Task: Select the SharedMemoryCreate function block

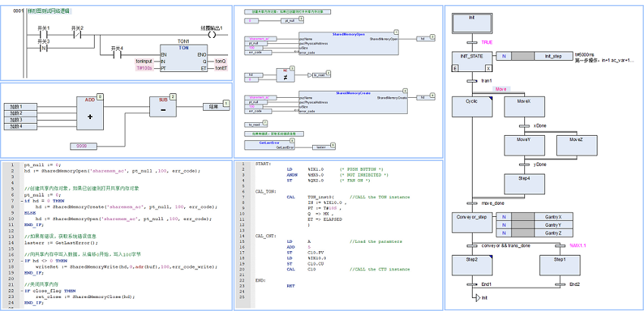Action: [353, 102]
